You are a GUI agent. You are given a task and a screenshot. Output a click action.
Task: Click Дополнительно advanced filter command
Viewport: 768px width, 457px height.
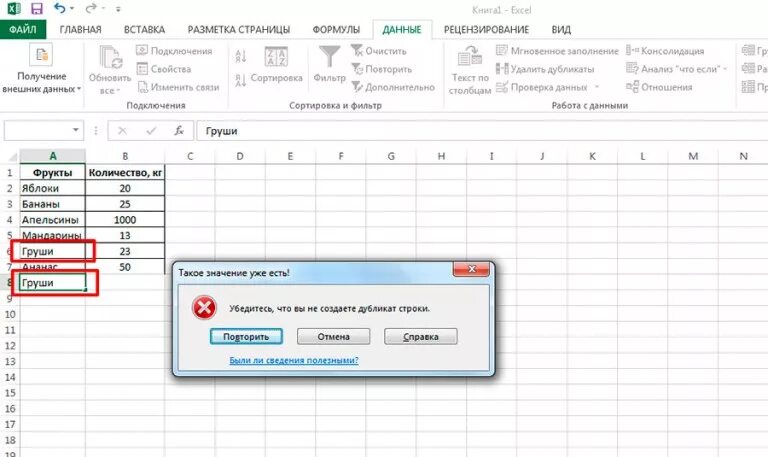click(393, 87)
